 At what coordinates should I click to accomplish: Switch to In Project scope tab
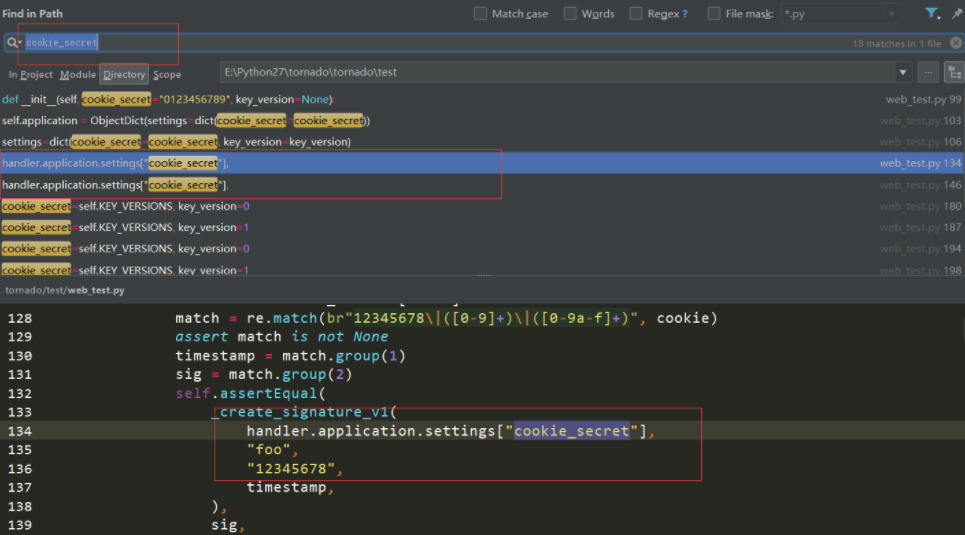[x=31, y=75]
